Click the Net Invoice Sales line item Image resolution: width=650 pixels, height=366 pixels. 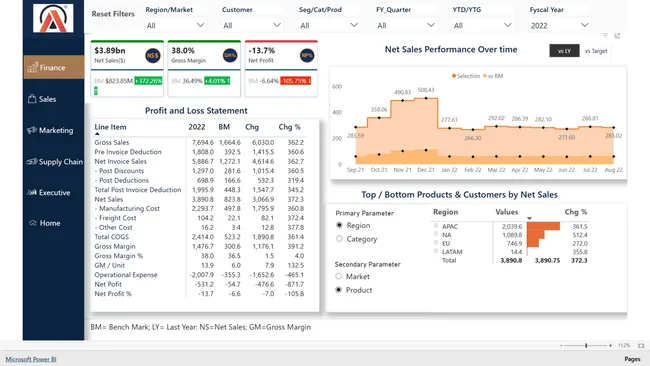point(199,161)
